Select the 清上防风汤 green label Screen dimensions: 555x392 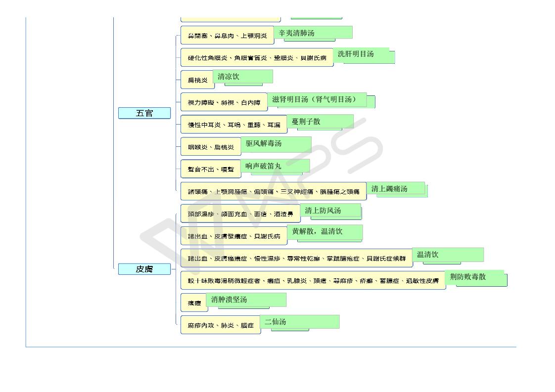pyautogui.click(x=330, y=211)
